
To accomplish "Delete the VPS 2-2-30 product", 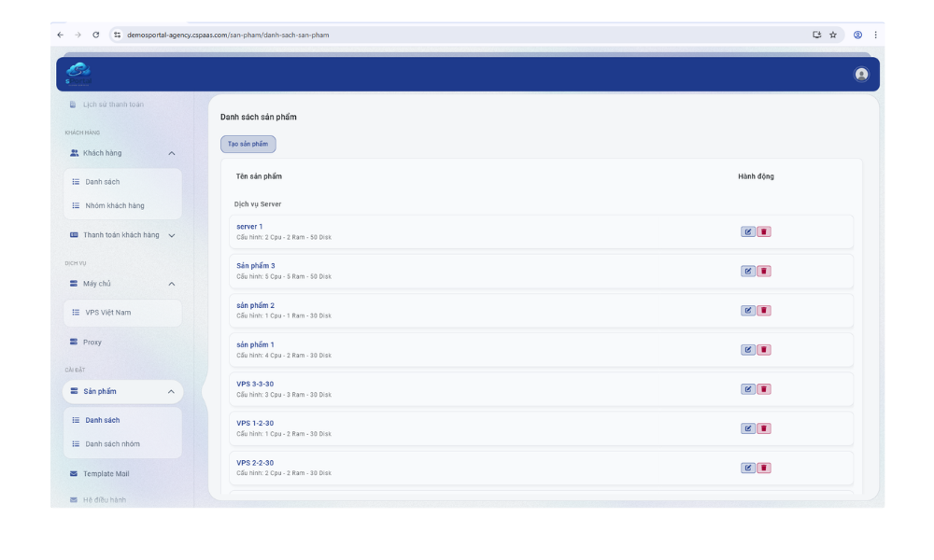I will coord(764,468).
